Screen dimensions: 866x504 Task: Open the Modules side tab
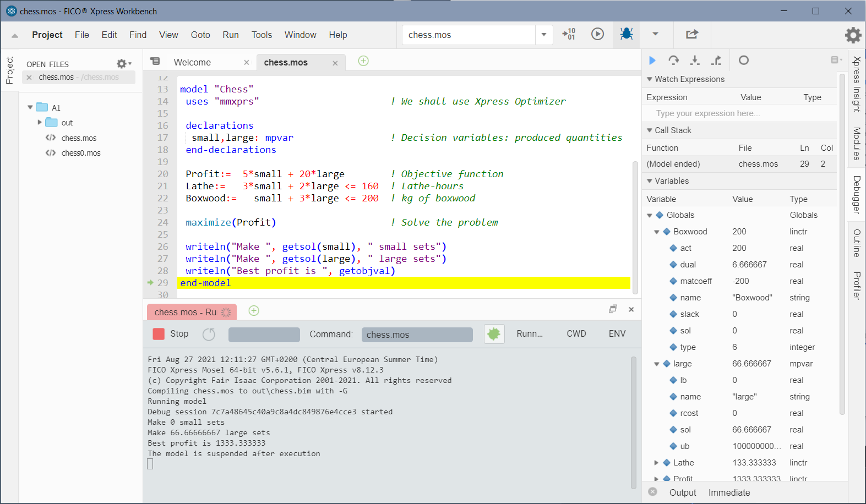tap(857, 144)
